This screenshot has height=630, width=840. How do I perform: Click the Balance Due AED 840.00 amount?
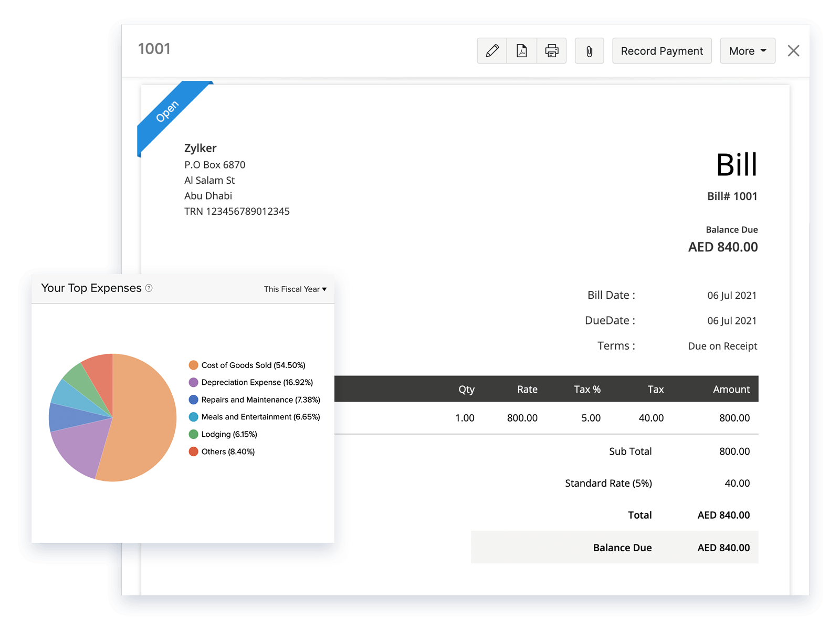(x=722, y=247)
